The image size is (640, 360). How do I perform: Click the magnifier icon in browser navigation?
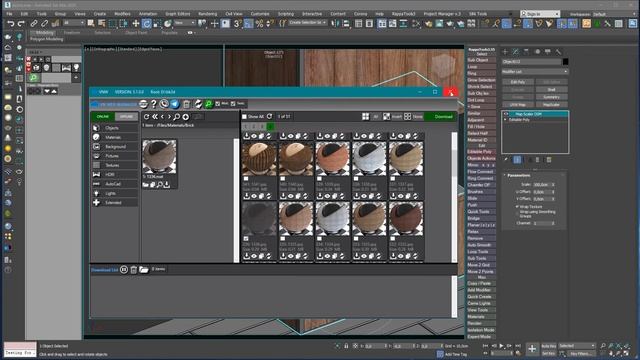pyautogui.click(x=177, y=117)
